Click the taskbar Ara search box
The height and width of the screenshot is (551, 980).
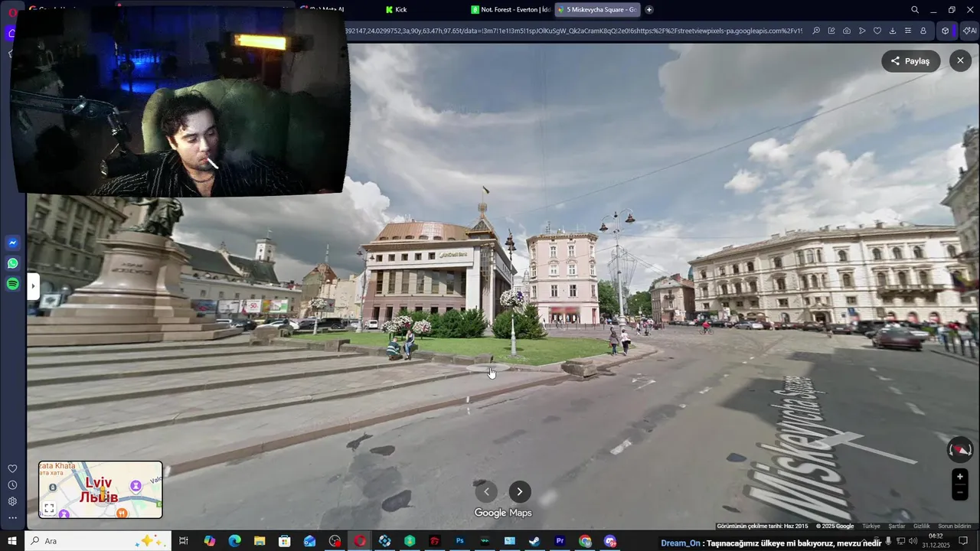pos(98,541)
